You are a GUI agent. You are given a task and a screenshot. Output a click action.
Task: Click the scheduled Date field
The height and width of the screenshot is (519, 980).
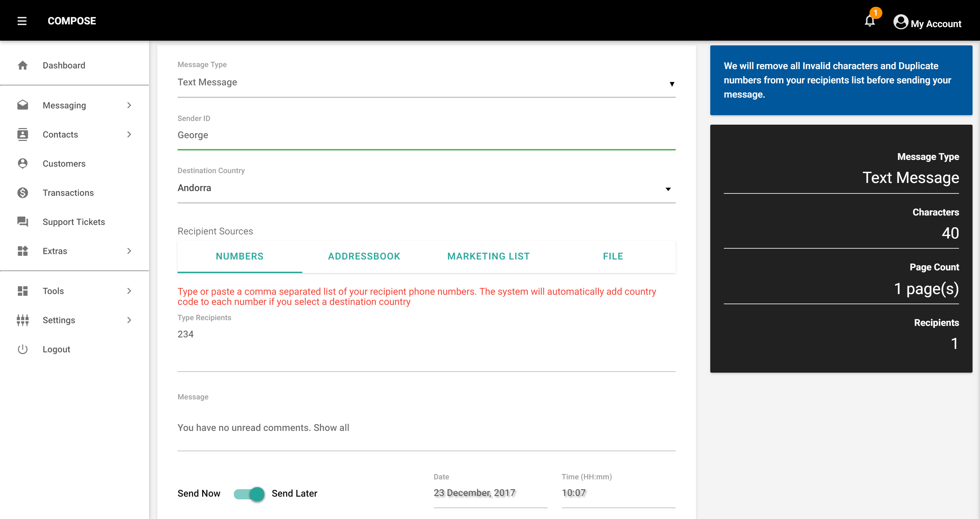[x=490, y=493]
